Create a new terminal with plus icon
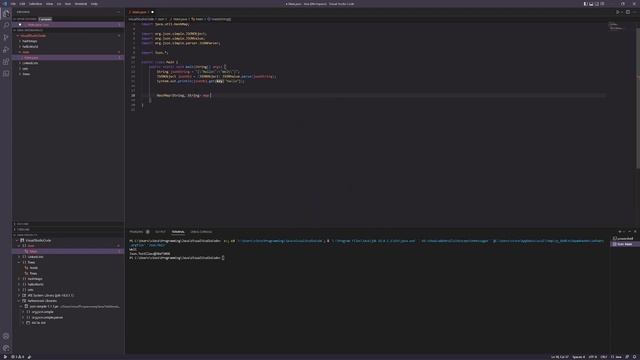The image size is (640, 360). (x=620, y=232)
